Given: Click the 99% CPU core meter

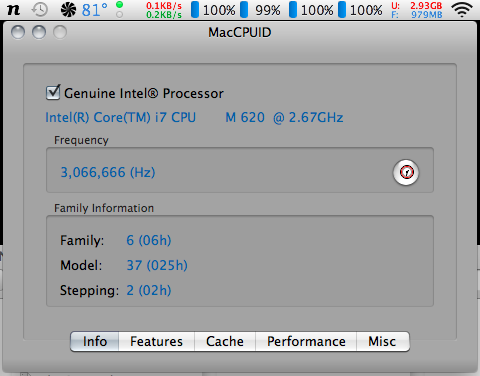Looking at the screenshot, I should (x=260, y=10).
